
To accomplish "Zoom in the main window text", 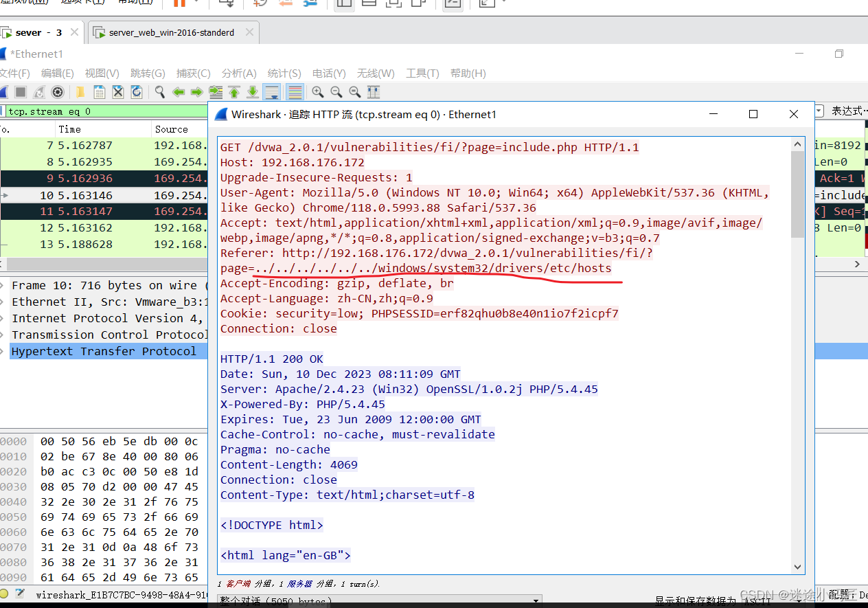I will pyautogui.click(x=318, y=91).
